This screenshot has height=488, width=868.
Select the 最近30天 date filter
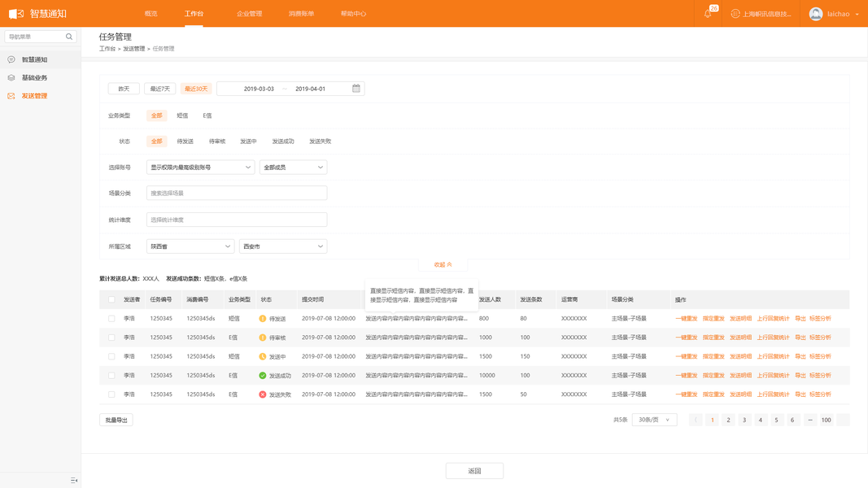[x=196, y=89]
